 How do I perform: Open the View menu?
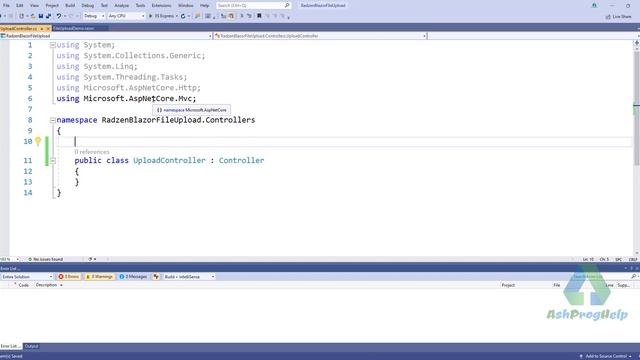click(34, 5)
